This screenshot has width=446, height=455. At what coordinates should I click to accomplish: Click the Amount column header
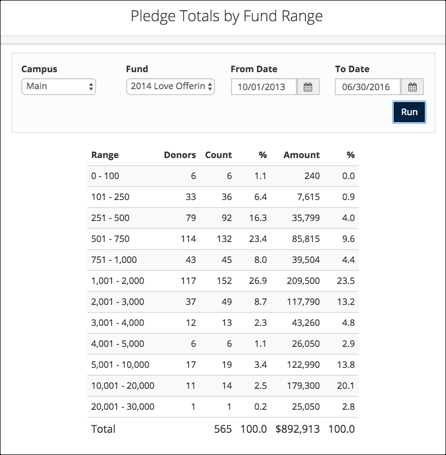(302, 155)
